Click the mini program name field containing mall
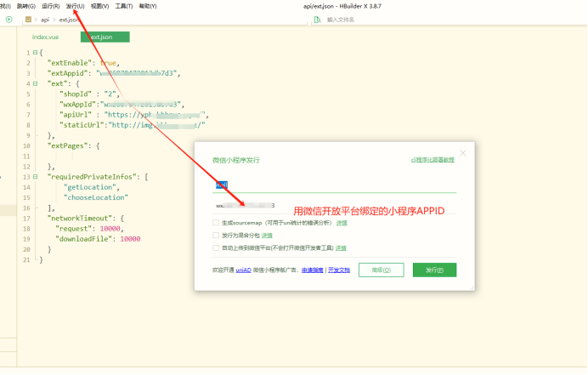588x375 pixels. (334, 185)
